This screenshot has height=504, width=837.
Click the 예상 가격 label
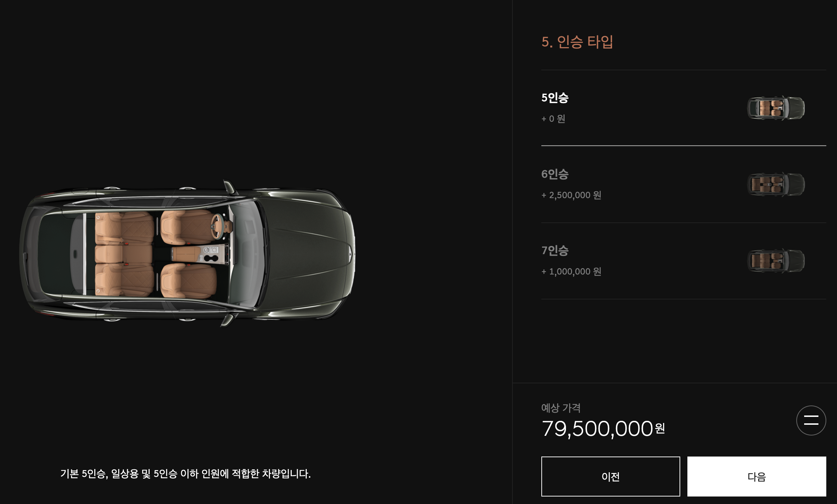pos(561,408)
